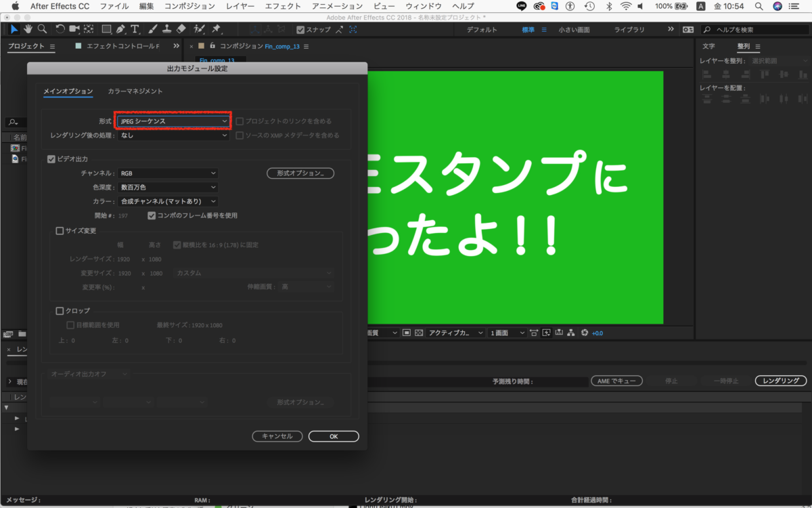Viewport: 812px width, 508px height.
Task: Enable the クロップ checkbox
Action: 60,311
